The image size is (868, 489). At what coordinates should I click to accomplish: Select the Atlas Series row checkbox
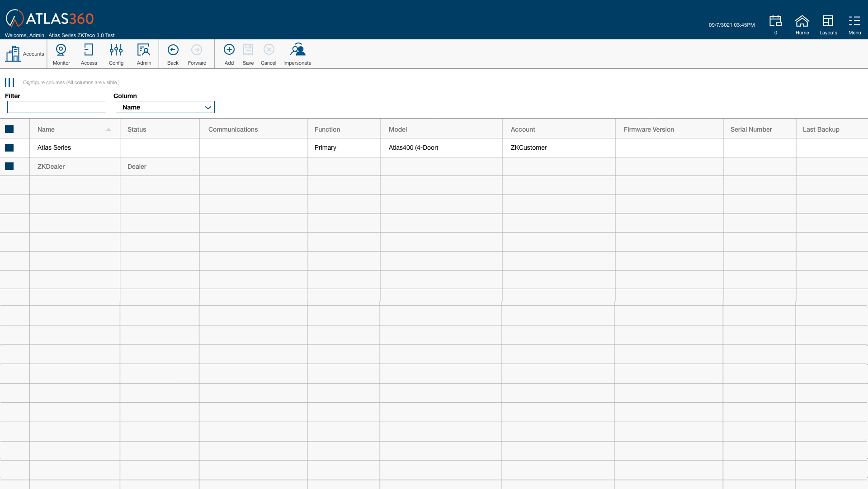(9, 147)
